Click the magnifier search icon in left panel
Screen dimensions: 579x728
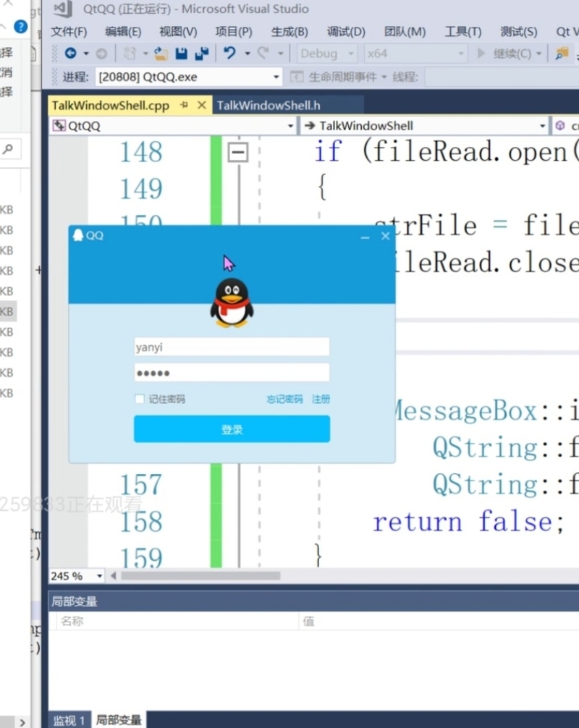coord(8,149)
